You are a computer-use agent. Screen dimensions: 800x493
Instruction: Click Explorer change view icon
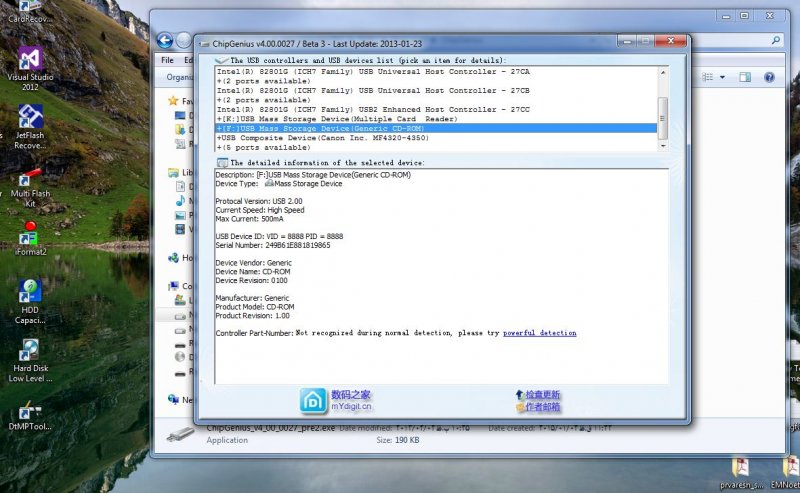[708, 77]
